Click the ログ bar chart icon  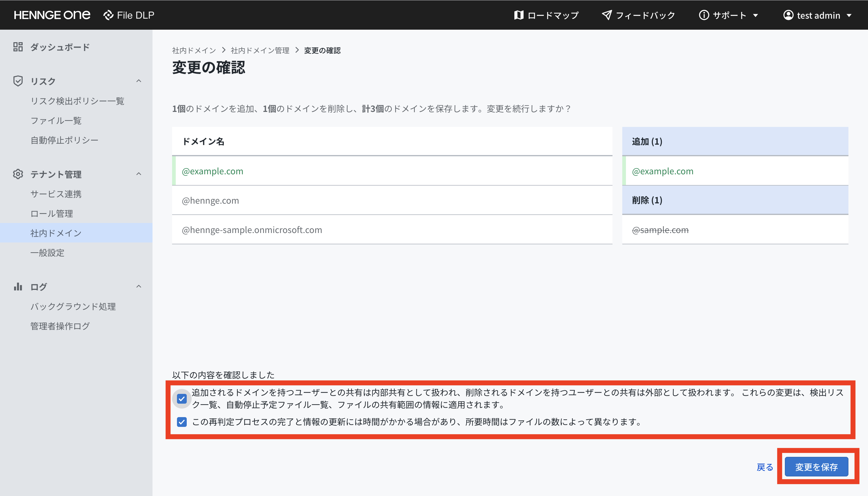[x=18, y=287]
